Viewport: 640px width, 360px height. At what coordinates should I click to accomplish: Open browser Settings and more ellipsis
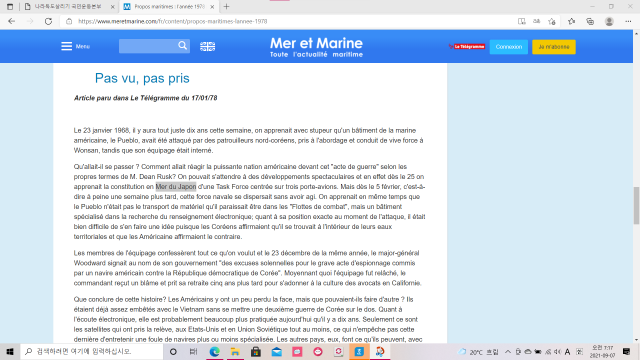628,21
